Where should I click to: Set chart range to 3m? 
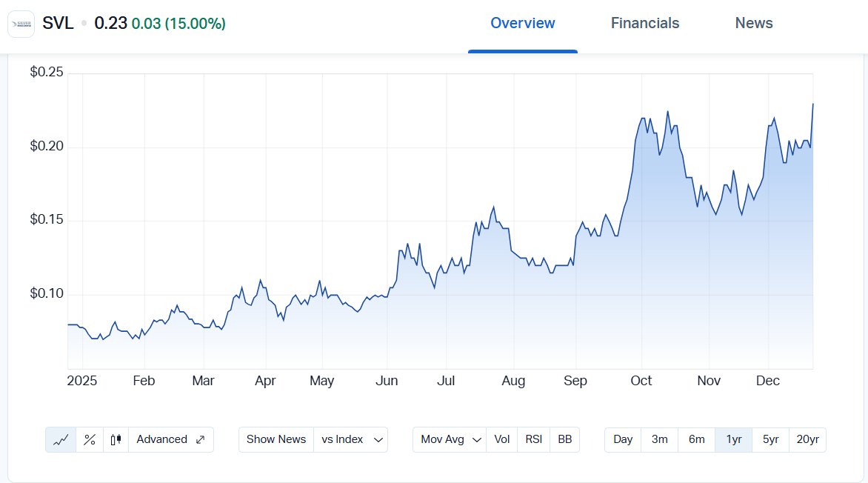coord(660,439)
